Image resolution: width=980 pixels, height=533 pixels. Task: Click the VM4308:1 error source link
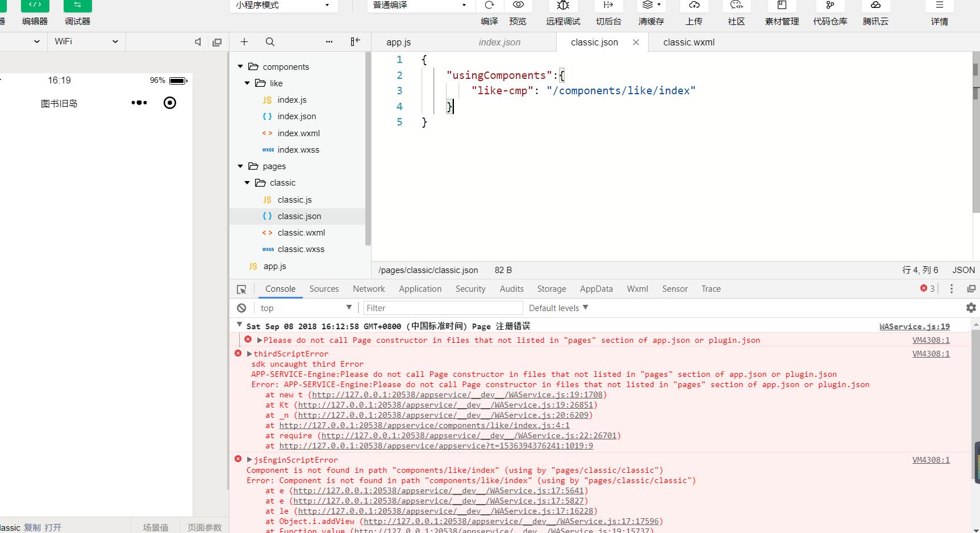click(x=931, y=340)
